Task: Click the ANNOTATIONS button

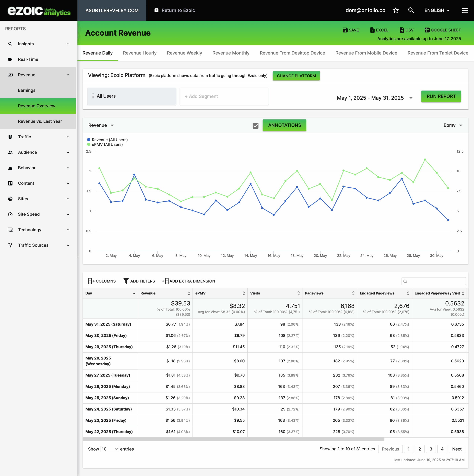Action: pyautogui.click(x=284, y=125)
